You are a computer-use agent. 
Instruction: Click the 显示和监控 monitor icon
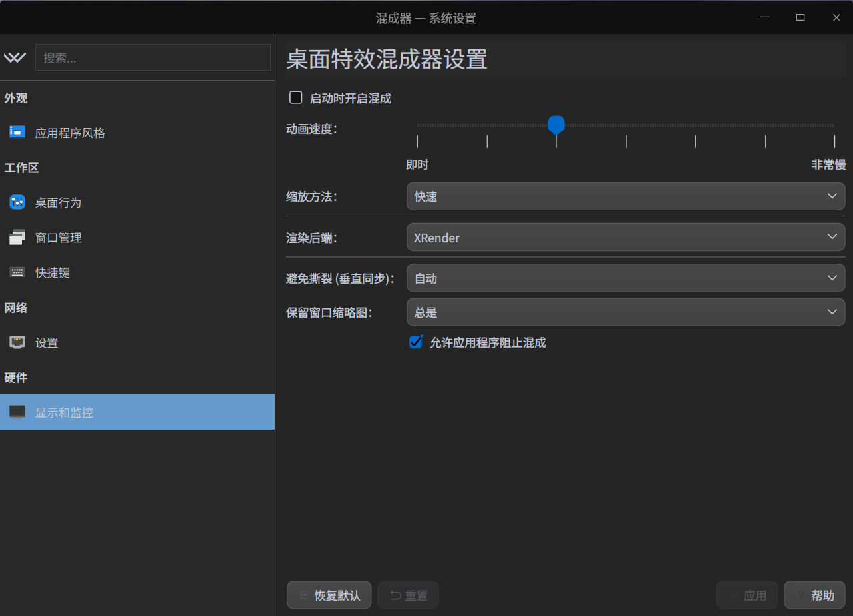click(17, 412)
